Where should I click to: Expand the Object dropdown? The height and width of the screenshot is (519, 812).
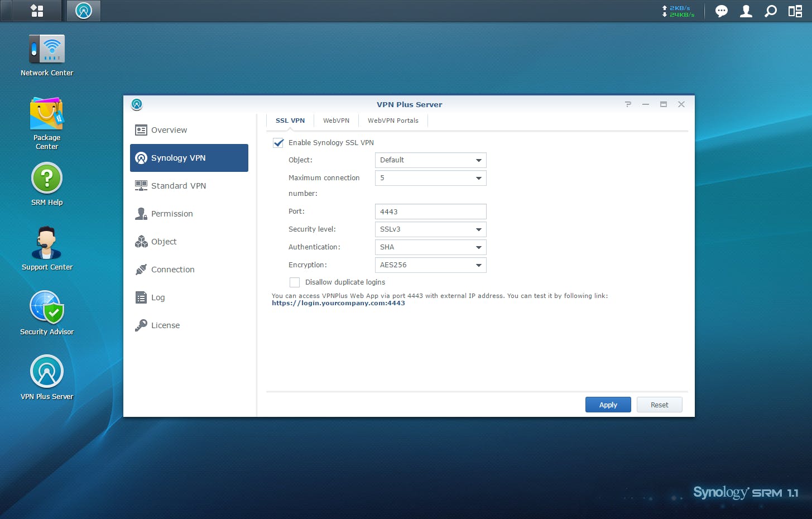point(430,160)
